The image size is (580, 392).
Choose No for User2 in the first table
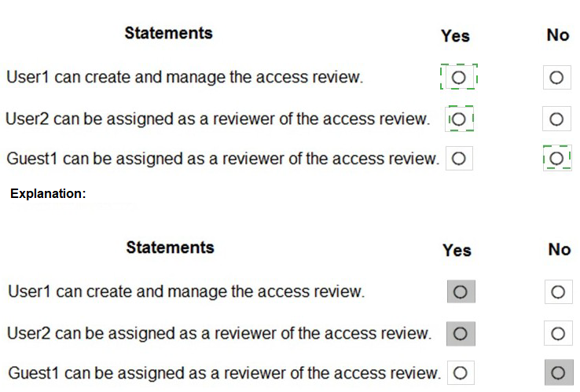tap(556, 119)
